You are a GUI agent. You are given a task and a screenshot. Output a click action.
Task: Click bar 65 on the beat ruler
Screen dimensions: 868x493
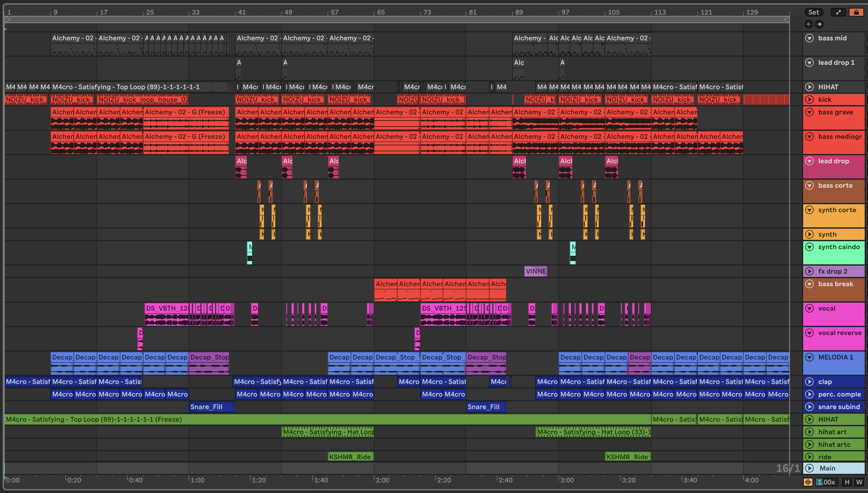[381, 12]
